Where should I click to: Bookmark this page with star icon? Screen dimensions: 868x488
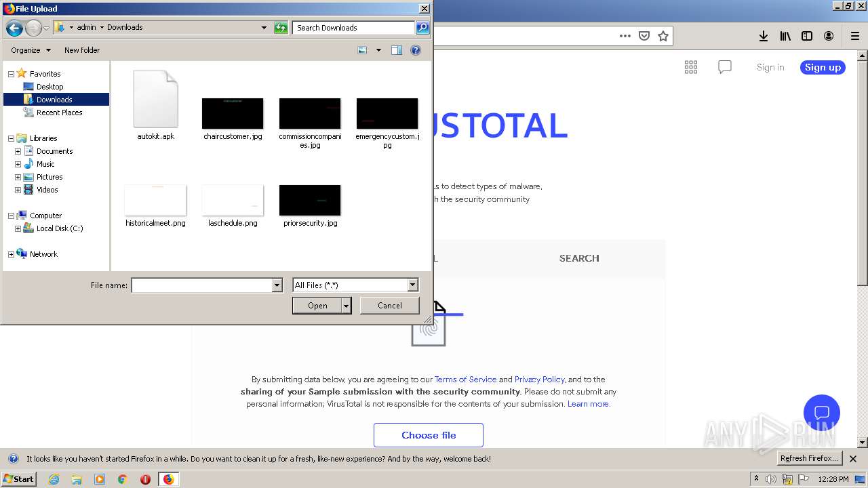tap(663, 36)
